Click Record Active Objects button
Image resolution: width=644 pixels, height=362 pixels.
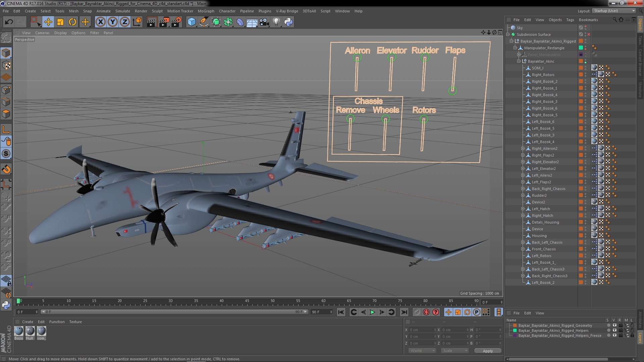pos(417,312)
